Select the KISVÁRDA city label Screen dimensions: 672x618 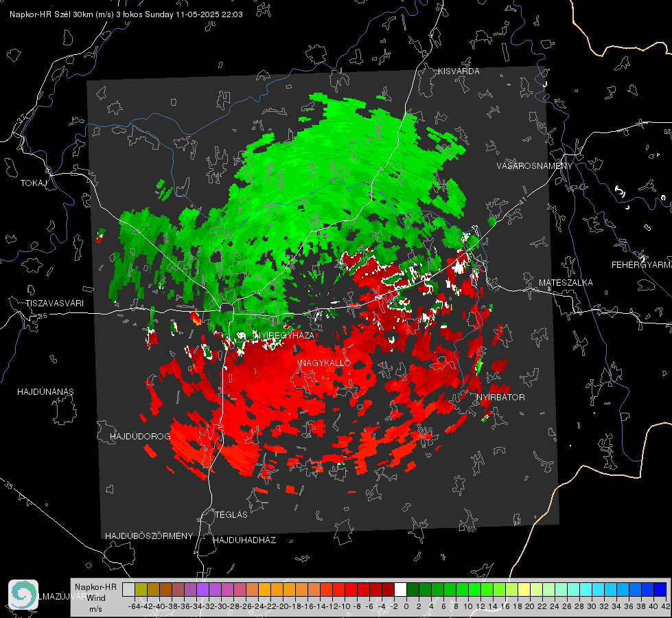coord(459,71)
